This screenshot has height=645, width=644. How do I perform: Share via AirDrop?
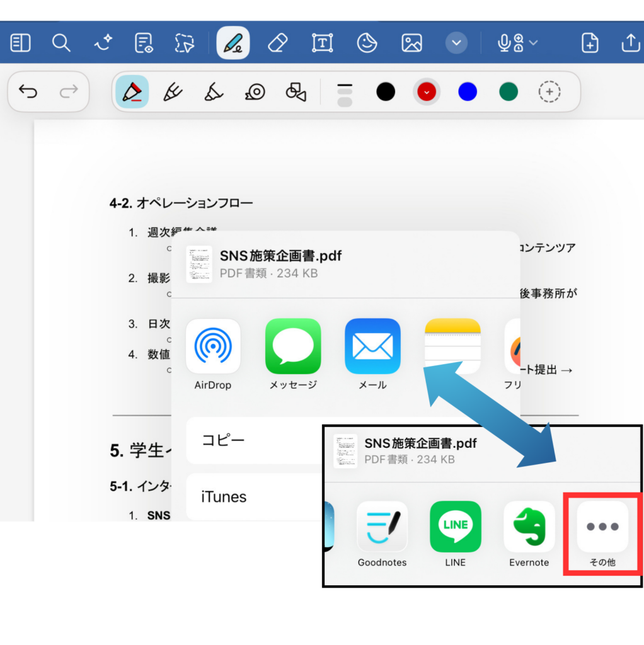click(212, 346)
